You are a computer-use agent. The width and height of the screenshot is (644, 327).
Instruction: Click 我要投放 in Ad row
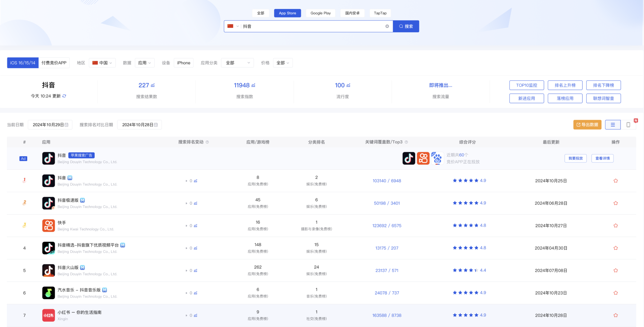click(576, 158)
